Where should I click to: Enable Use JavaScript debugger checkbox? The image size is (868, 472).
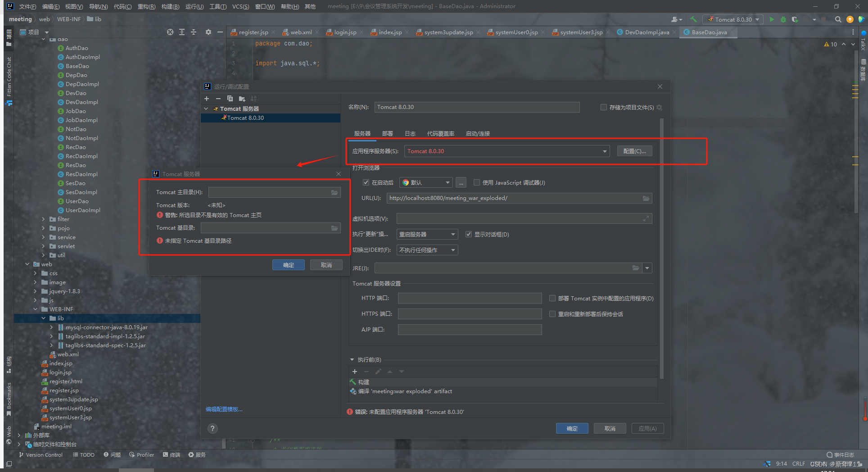[x=477, y=182]
